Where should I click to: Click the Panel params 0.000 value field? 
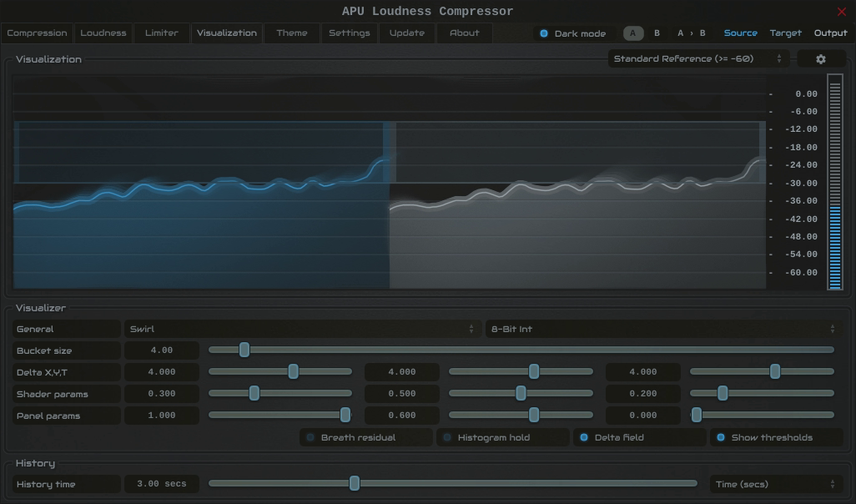pyautogui.click(x=642, y=416)
